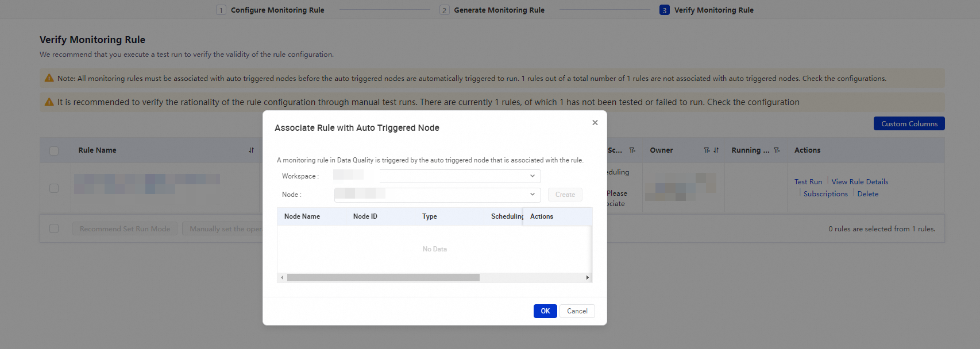Filter the Sc... column
This screenshot has width=980, height=349.
coord(632,150)
